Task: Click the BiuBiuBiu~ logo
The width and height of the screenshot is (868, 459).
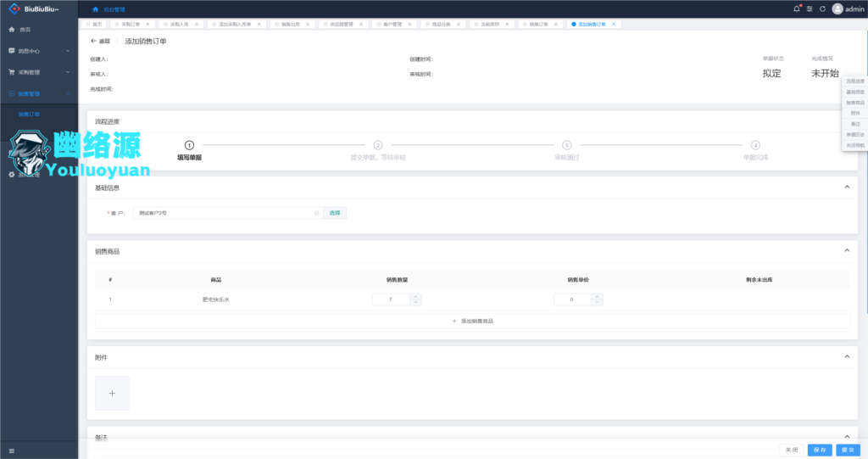Action: (34, 8)
